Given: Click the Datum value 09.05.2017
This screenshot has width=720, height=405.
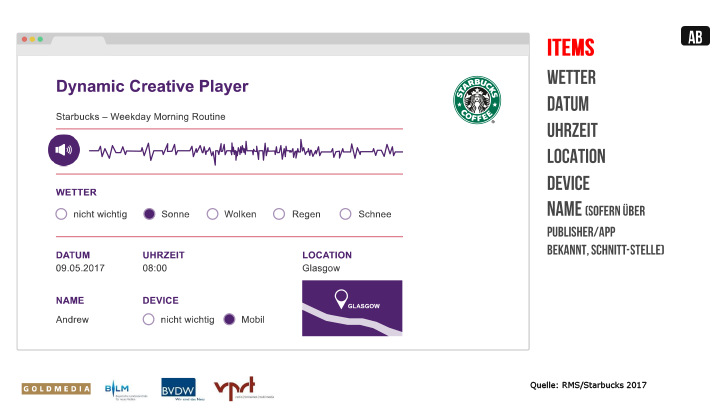Looking at the screenshot, I should [80, 268].
